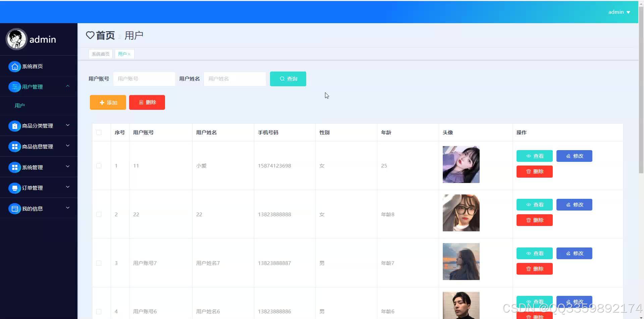Expand the 系统管理 chevron
Image resolution: width=644 pixels, height=319 pixels.
pos(68,167)
